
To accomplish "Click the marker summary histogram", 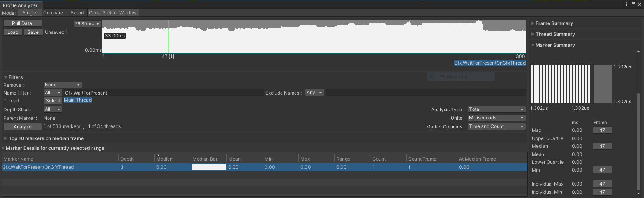I will [560, 84].
